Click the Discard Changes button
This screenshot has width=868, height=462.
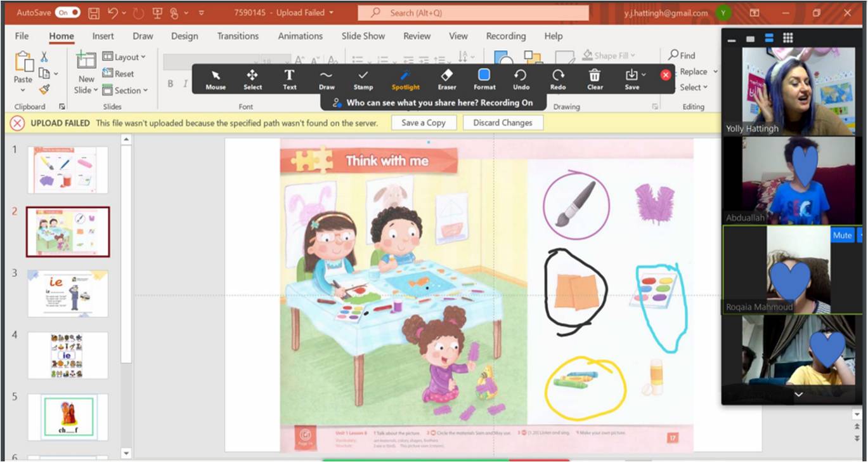pyautogui.click(x=503, y=122)
